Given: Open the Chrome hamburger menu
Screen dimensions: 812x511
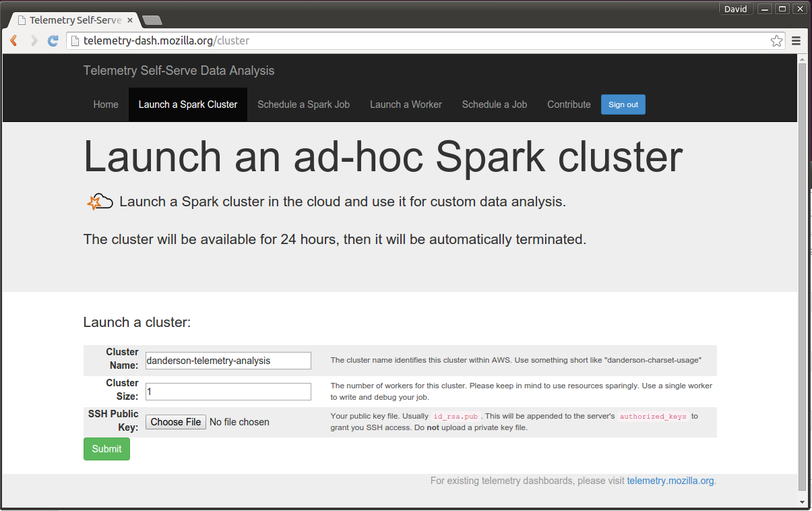Looking at the screenshot, I should (x=796, y=41).
